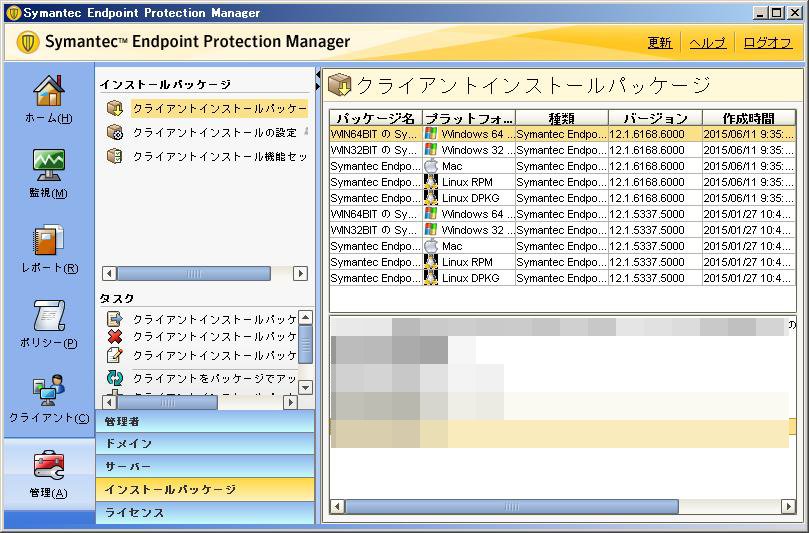The image size is (809, 533).
Task: Click Windows flag icon in 12.1.5337 Windows 64 row
Action: [430, 214]
